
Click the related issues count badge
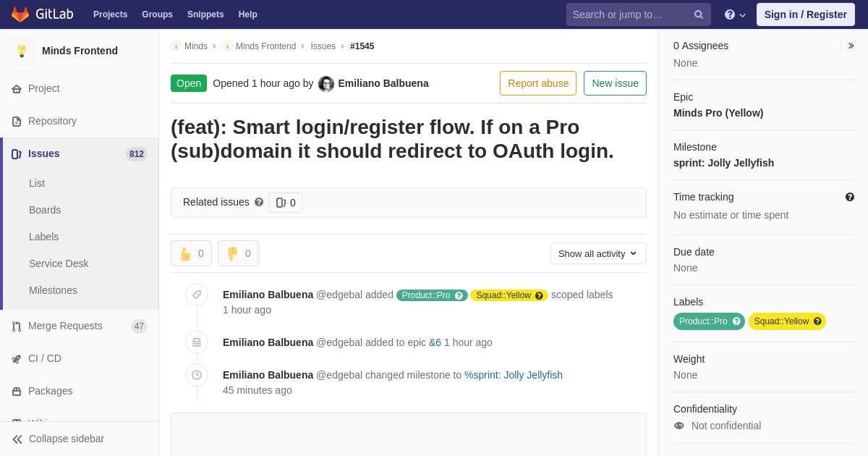(286, 203)
